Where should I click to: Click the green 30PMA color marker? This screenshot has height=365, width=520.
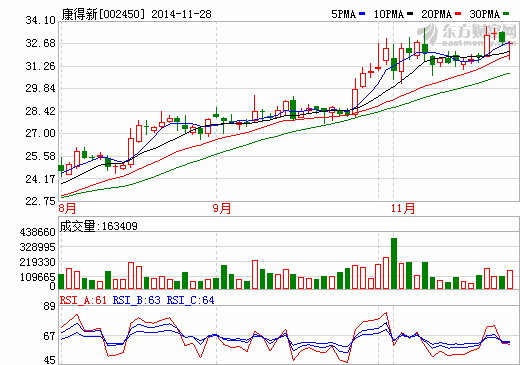pos(506,14)
